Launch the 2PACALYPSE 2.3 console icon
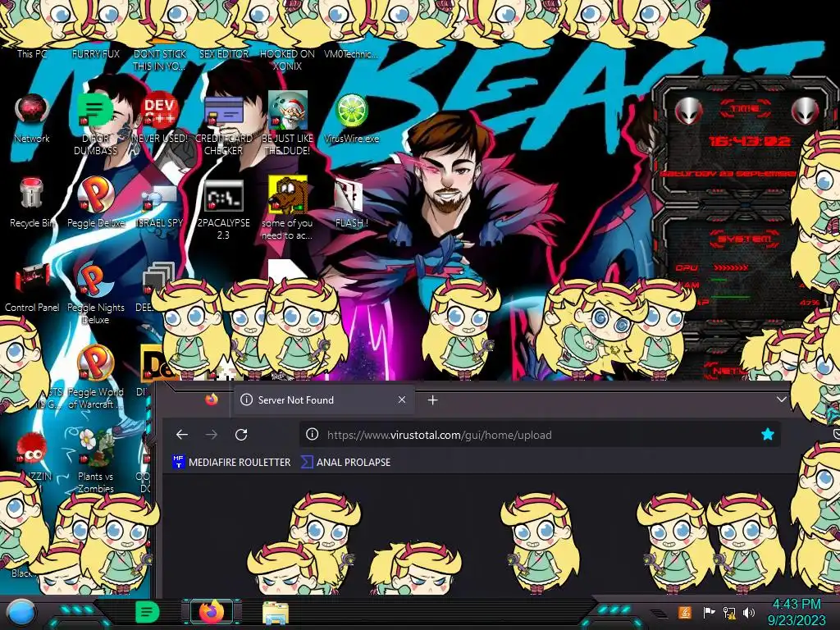840x630 pixels. click(223, 209)
